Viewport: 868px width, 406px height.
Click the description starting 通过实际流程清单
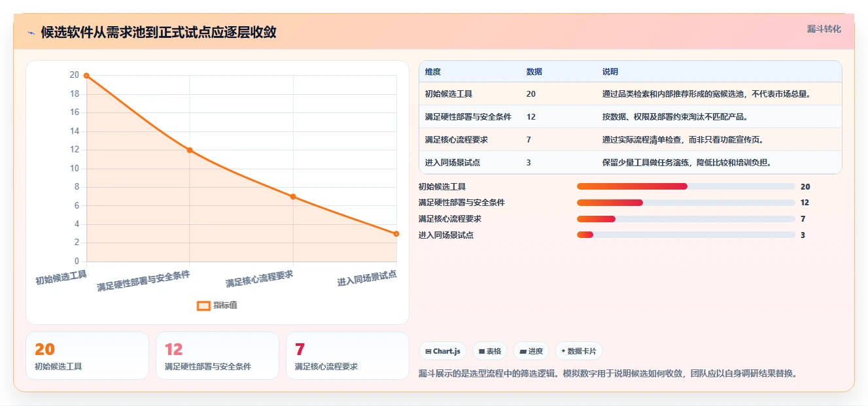point(683,140)
